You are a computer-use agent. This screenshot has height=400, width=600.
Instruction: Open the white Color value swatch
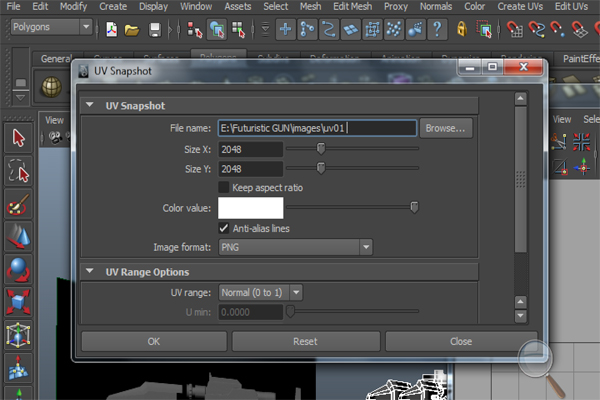click(251, 208)
